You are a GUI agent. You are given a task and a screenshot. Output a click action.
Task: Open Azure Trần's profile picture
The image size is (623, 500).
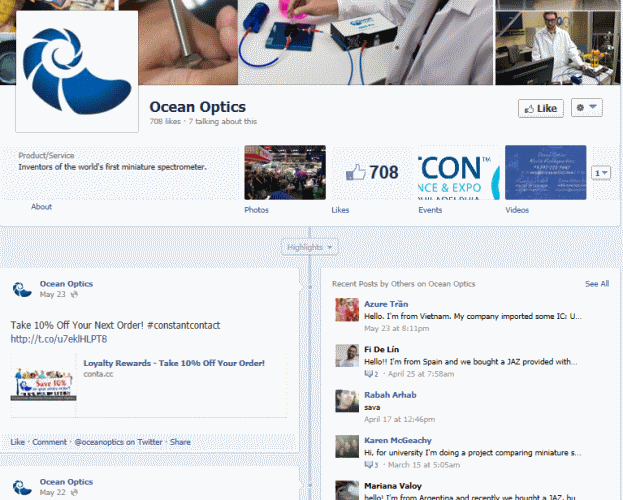tap(347, 310)
